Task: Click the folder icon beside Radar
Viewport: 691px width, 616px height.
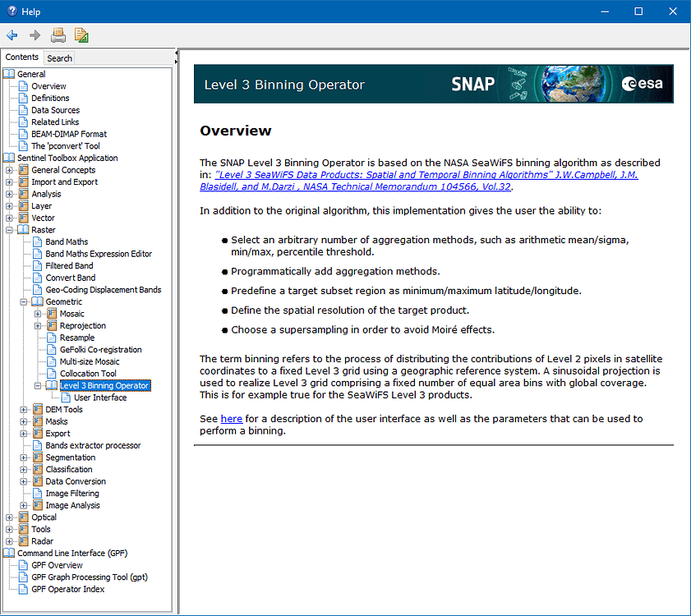Action: tap(23, 541)
